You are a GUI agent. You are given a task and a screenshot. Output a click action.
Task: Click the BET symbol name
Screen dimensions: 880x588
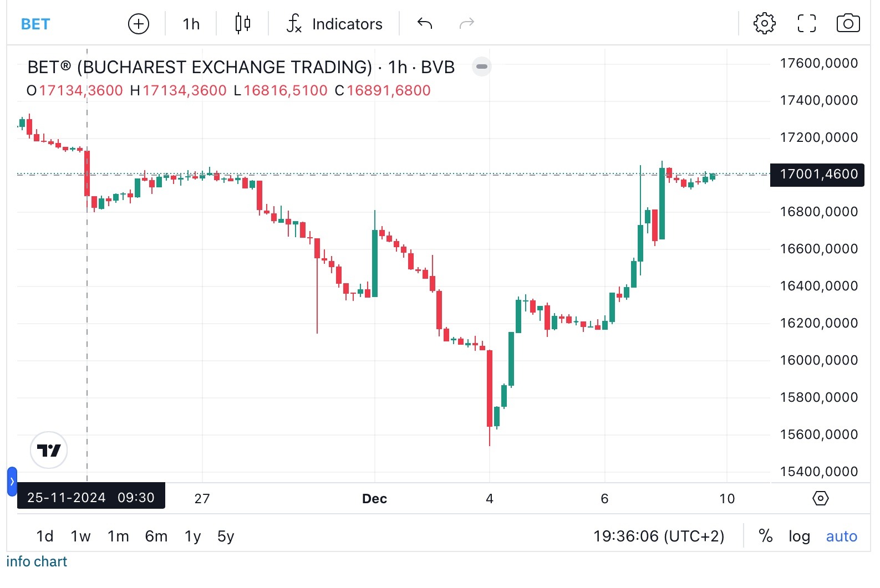click(x=35, y=24)
